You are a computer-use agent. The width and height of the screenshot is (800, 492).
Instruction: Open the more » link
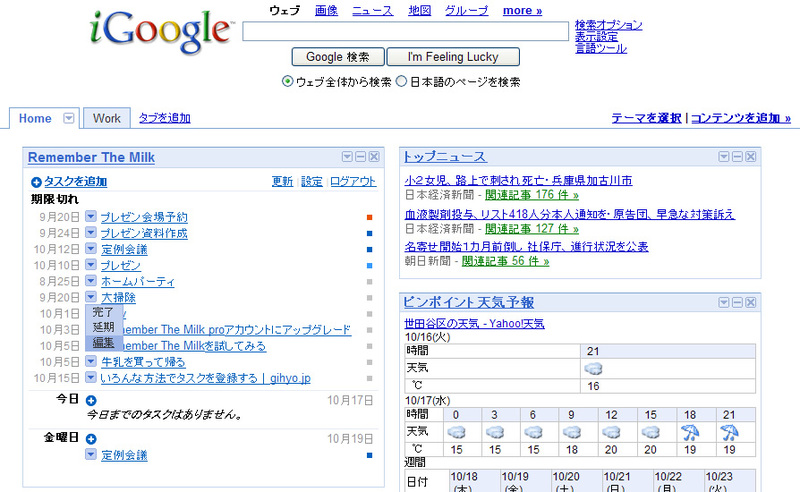point(522,10)
